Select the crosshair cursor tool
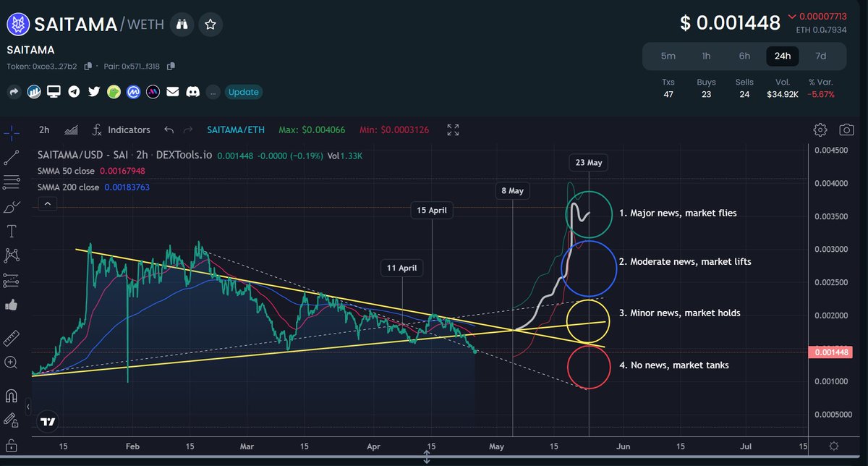Screen dimensions: 868x466 tap(11, 132)
